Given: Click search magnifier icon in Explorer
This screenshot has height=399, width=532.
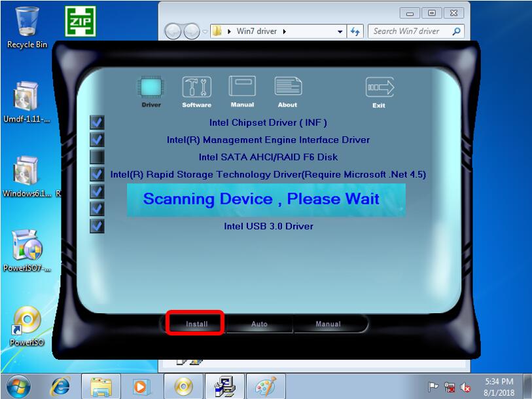Looking at the screenshot, I should click(457, 31).
